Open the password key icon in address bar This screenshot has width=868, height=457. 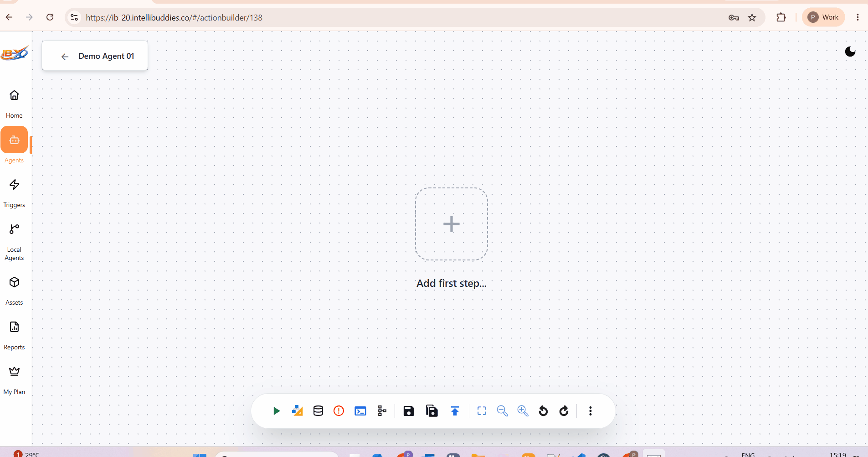734,18
